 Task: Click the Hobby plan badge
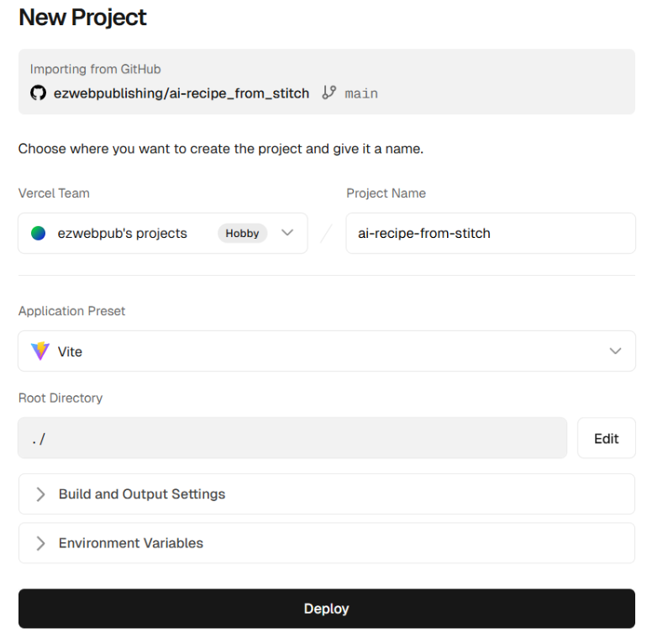tap(242, 234)
